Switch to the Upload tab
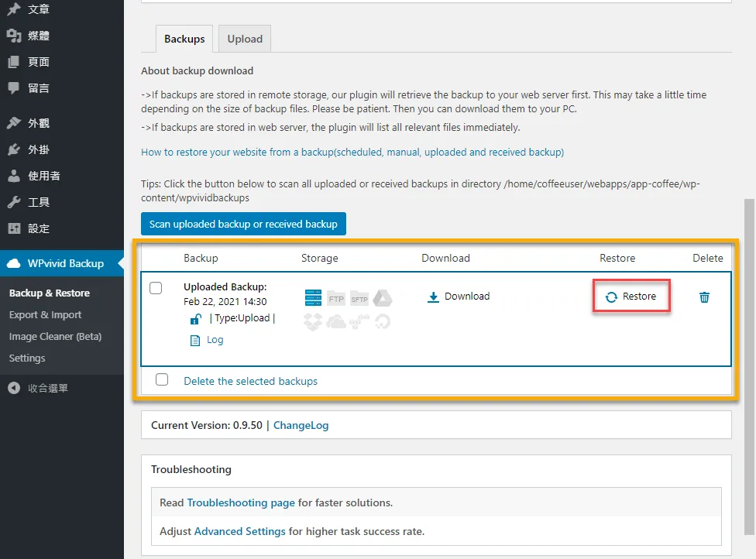Image resolution: width=756 pixels, height=559 pixels. pos(245,39)
